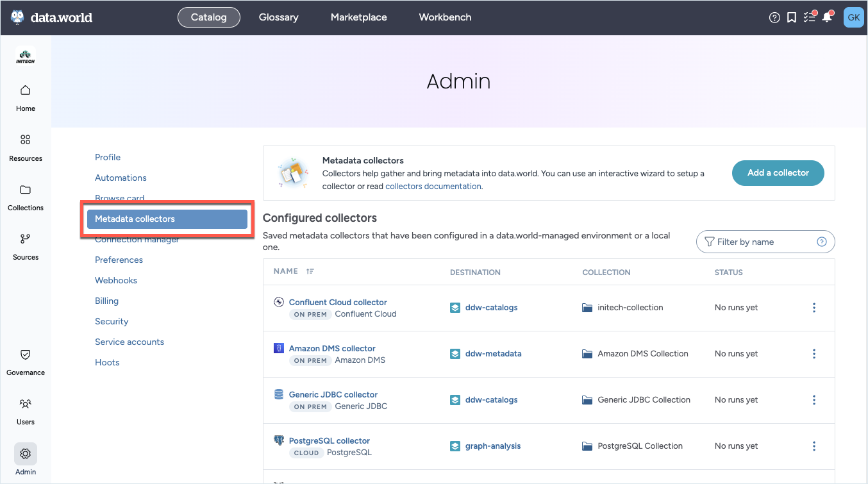
Task: Go to Home in the sidebar
Action: point(26,97)
